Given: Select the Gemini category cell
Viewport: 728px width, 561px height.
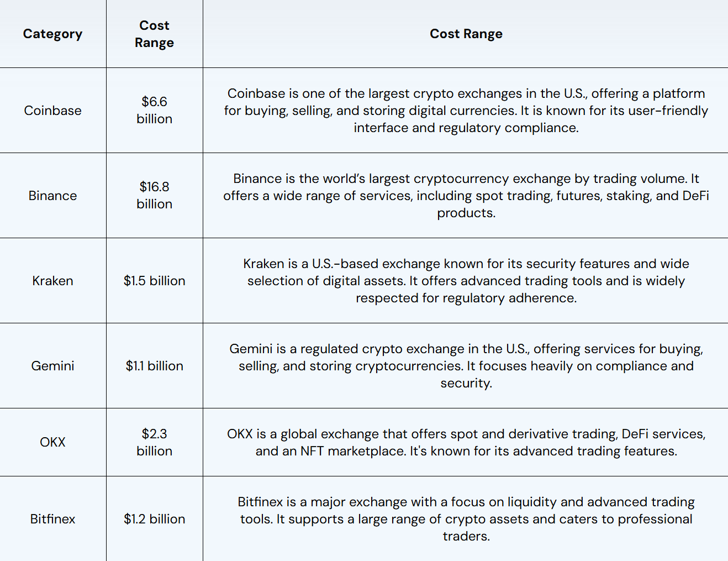Looking at the screenshot, I should [52, 366].
